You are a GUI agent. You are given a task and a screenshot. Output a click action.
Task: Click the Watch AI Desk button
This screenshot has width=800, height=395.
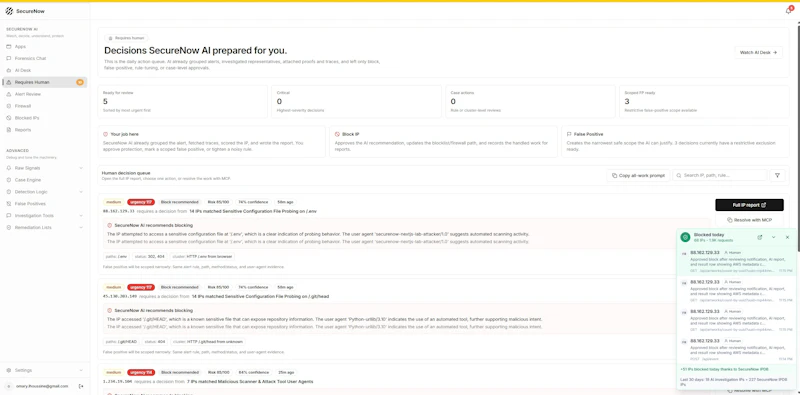click(x=758, y=52)
